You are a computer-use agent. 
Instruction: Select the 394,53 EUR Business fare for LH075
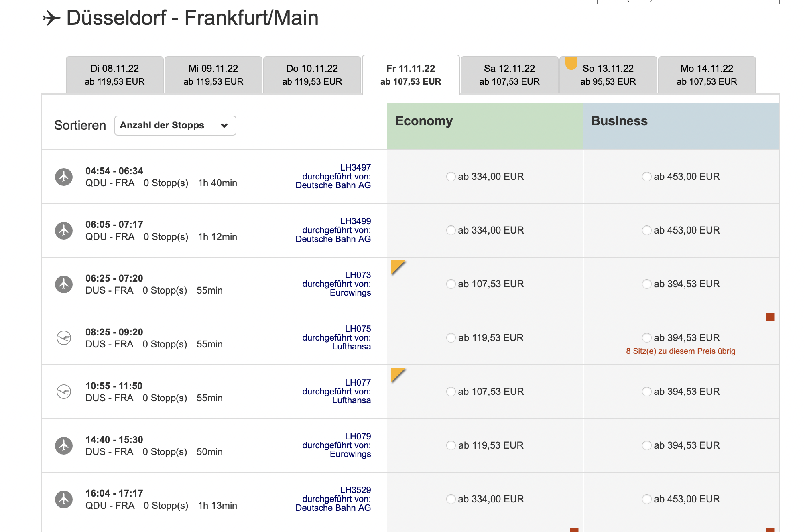click(x=646, y=338)
